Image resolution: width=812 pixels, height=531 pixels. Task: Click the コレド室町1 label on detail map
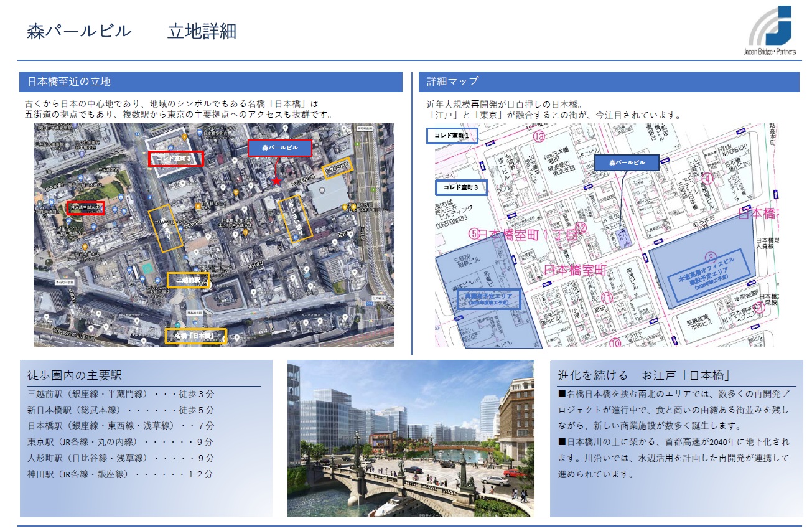pyautogui.click(x=452, y=136)
